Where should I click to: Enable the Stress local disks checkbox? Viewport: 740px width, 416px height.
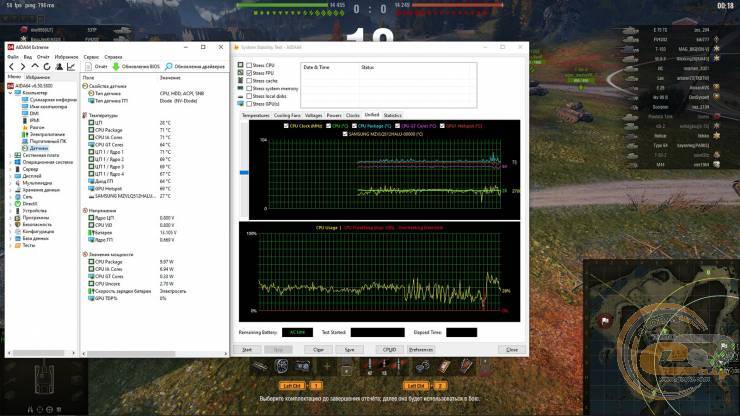pyautogui.click(x=249, y=96)
